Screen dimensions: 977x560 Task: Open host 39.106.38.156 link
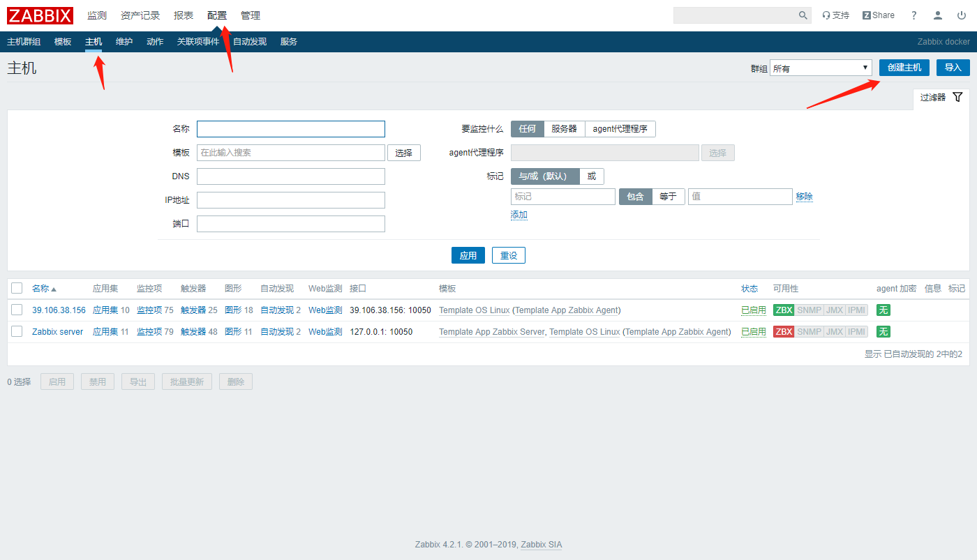(59, 310)
